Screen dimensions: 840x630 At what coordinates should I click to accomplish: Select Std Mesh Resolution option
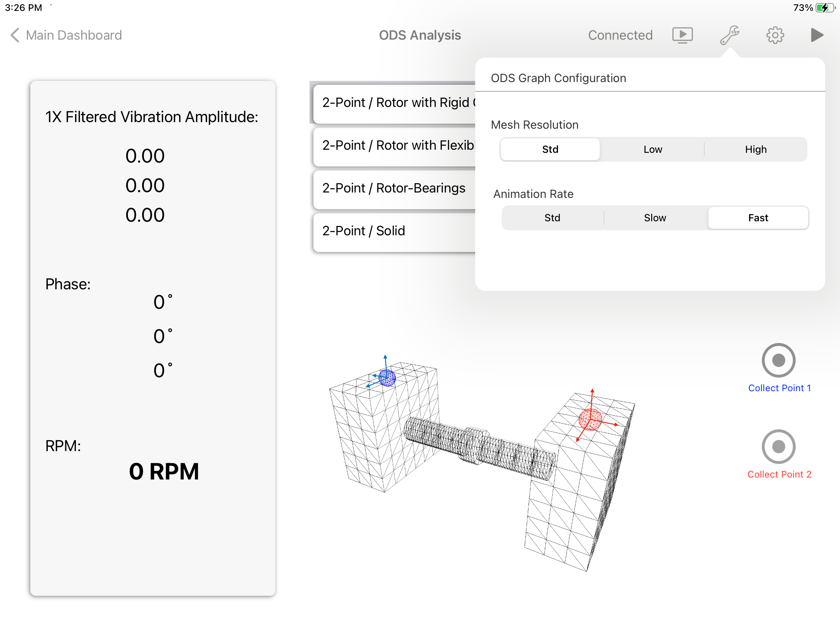click(550, 149)
